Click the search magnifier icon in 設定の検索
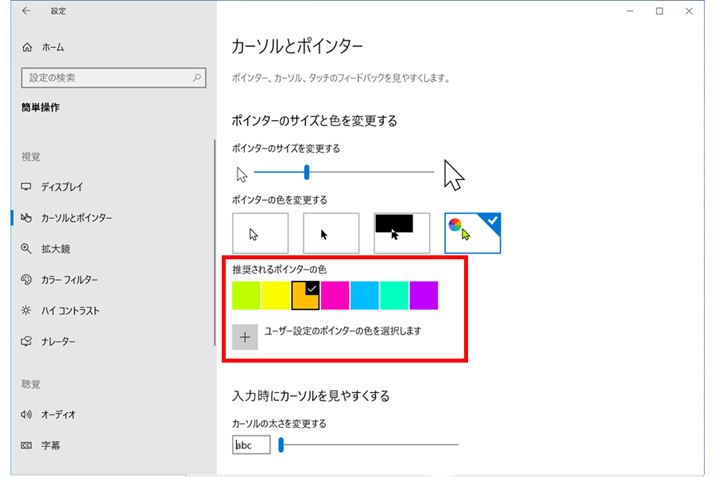715x477 pixels. click(197, 77)
